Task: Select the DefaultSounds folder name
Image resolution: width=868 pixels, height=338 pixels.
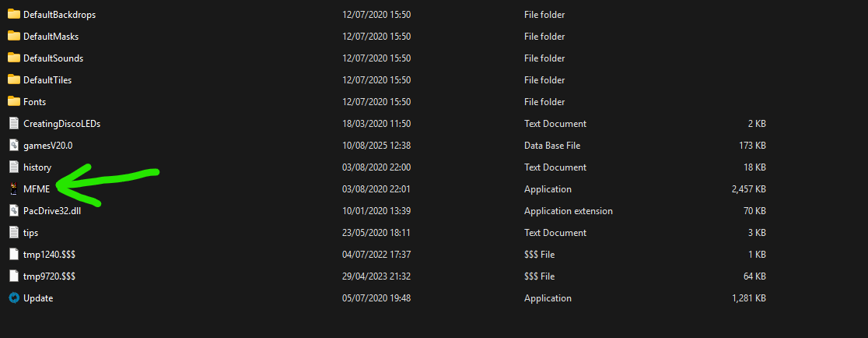Action: coord(53,58)
